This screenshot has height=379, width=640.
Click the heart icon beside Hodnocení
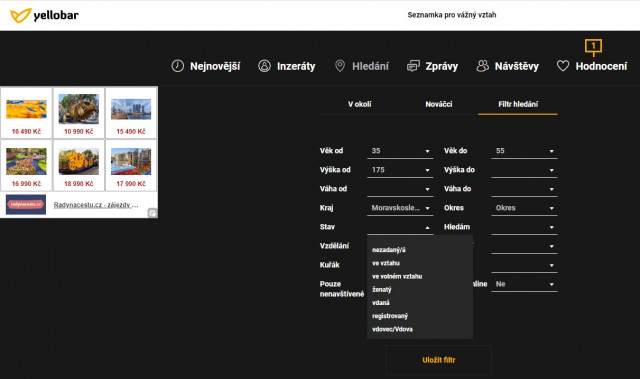563,66
